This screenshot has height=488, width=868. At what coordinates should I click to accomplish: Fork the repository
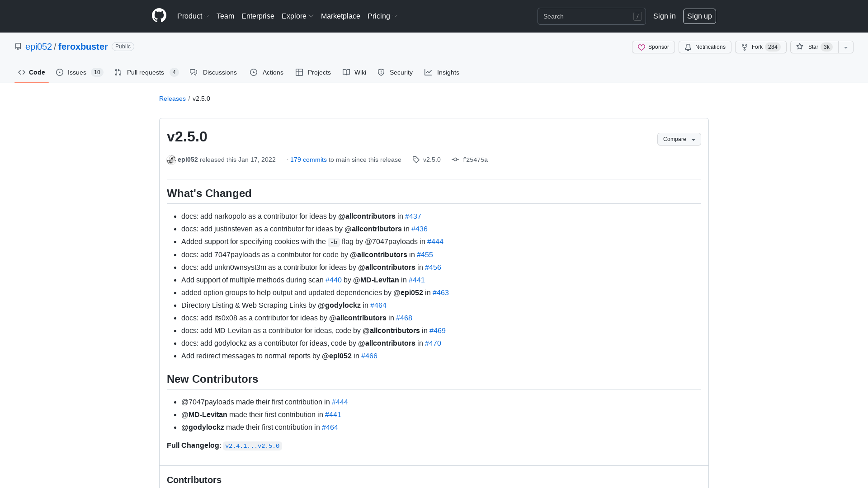coord(760,47)
